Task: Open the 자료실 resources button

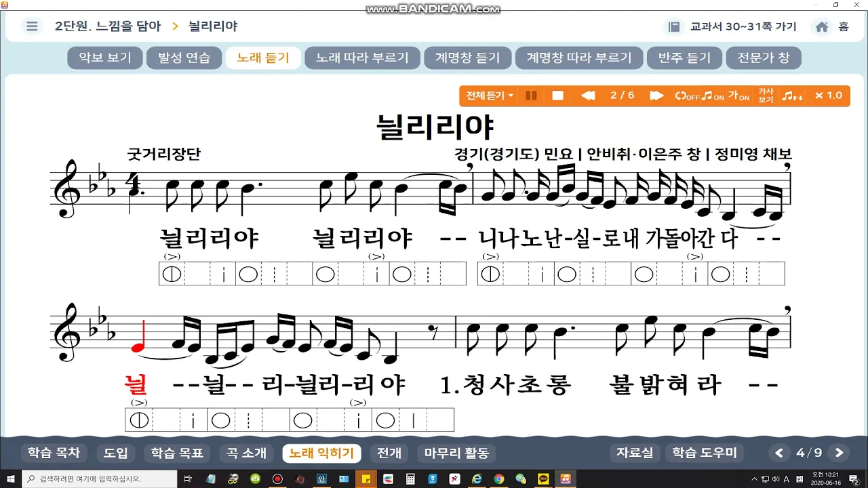Action: pyautogui.click(x=635, y=453)
